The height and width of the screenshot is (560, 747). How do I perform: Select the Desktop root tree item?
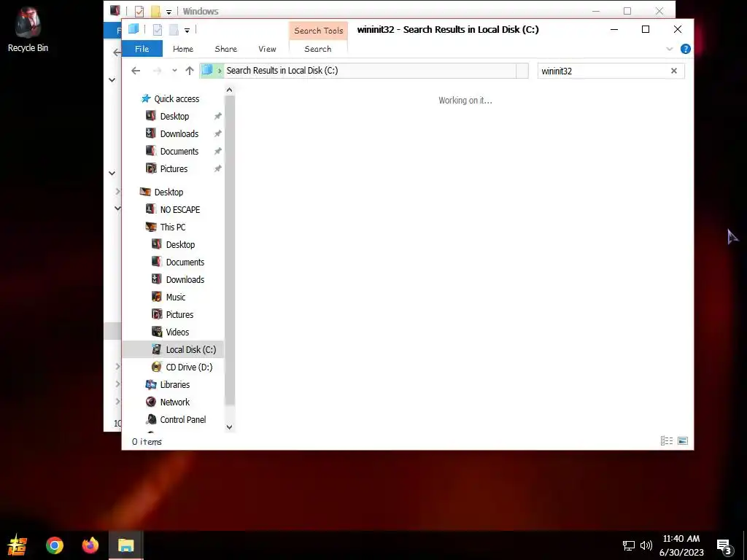169,192
